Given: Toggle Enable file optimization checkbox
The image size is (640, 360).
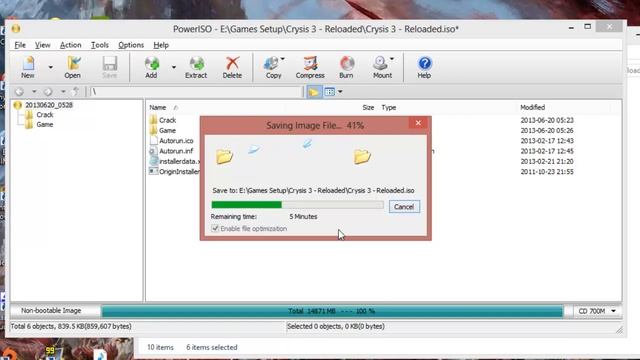Looking at the screenshot, I should coord(215,229).
